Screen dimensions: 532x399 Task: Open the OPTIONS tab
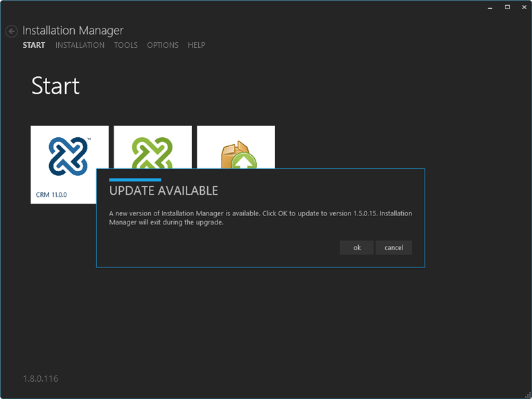pyautogui.click(x=163, y=45)
